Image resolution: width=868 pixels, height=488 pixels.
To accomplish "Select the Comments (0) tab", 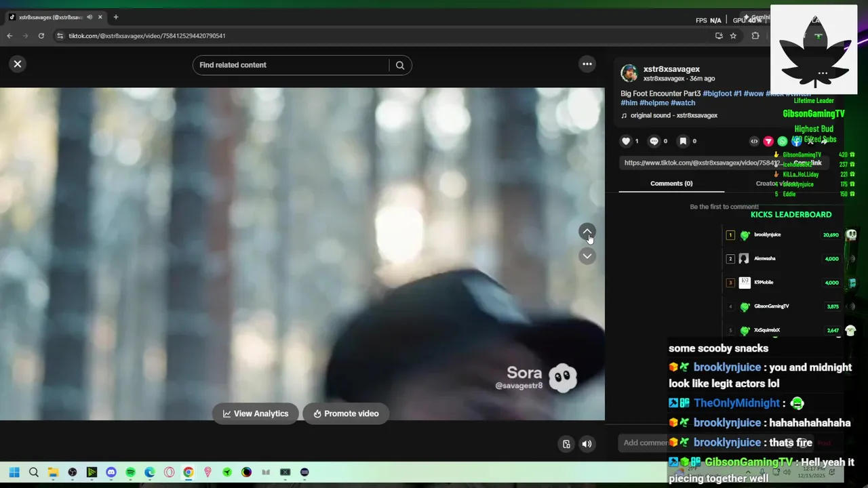I will click(671, 184).
